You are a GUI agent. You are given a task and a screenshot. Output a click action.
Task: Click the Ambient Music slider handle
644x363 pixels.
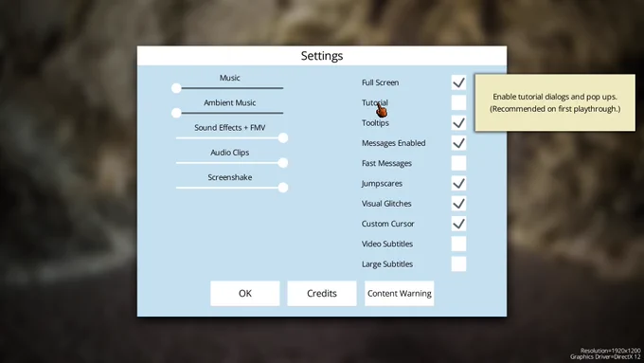click(x=176, y=113)
